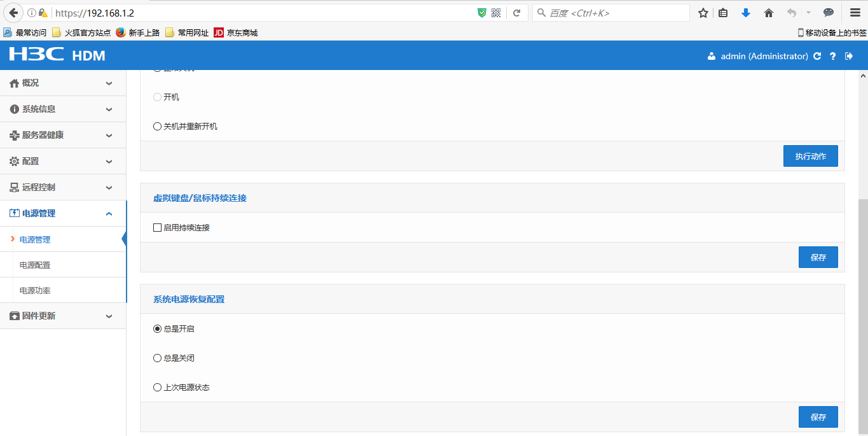The image size is (868, 436).
Task: Expand the 固件更新 menu chevron
Action: coord(109,316)
